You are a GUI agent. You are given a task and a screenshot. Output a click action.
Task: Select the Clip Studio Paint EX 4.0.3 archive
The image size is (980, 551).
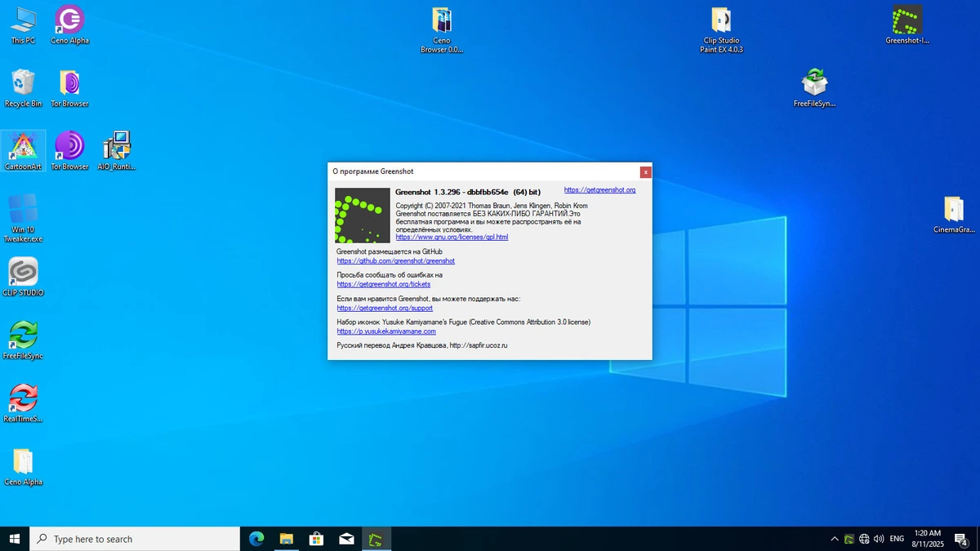pyautogui.click(x=721, y=29)
